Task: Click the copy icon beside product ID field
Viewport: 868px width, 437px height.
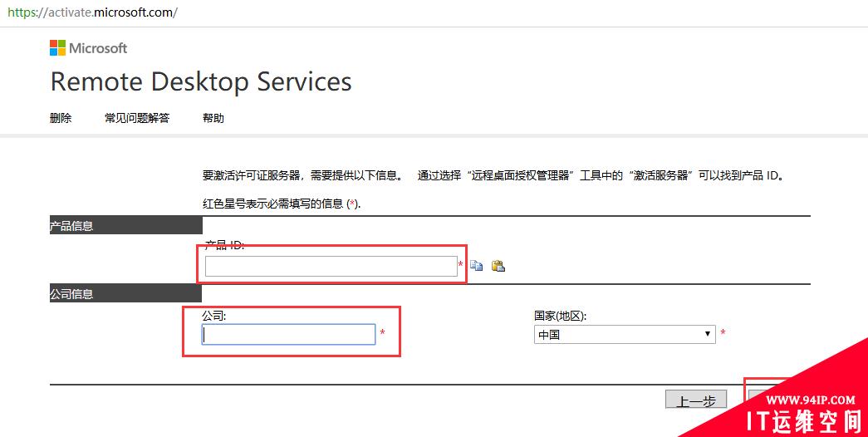Action: pos(476,266)
